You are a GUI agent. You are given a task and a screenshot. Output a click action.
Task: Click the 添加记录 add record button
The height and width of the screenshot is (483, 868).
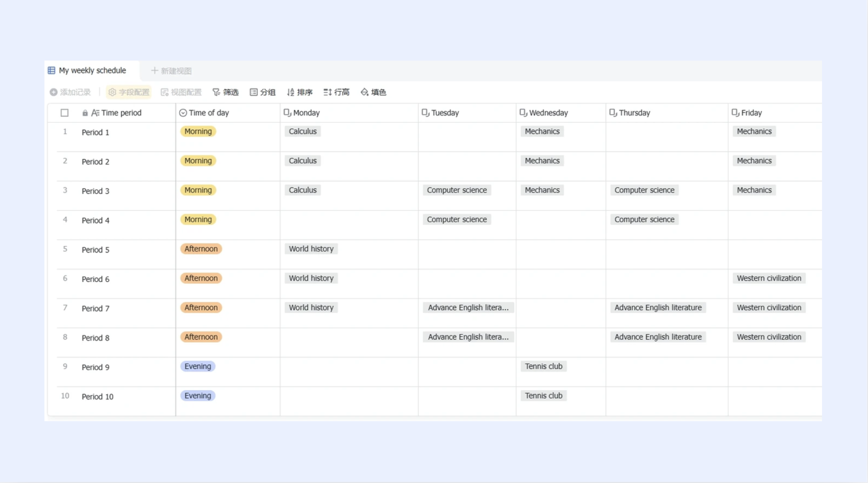click(x=70, y=92)
